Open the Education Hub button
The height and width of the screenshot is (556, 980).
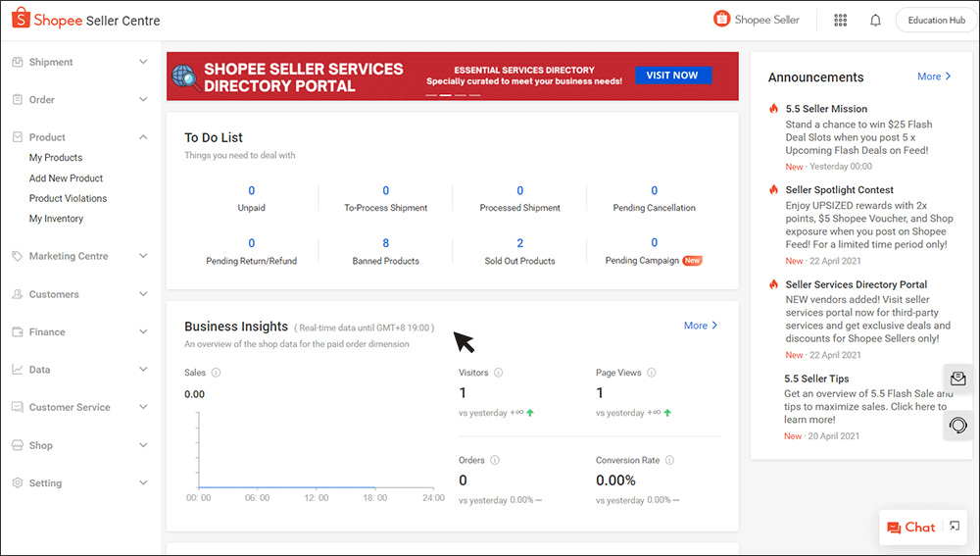coord(936,20)
